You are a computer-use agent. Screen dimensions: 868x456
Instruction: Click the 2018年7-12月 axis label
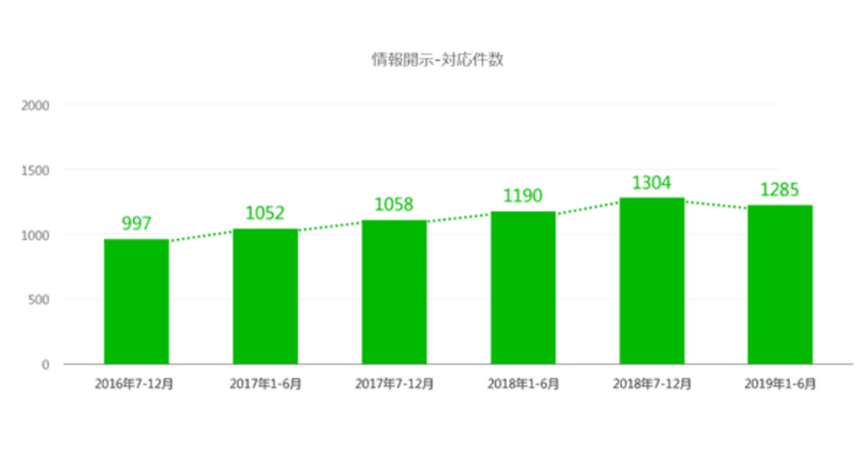tap(652, 384)
